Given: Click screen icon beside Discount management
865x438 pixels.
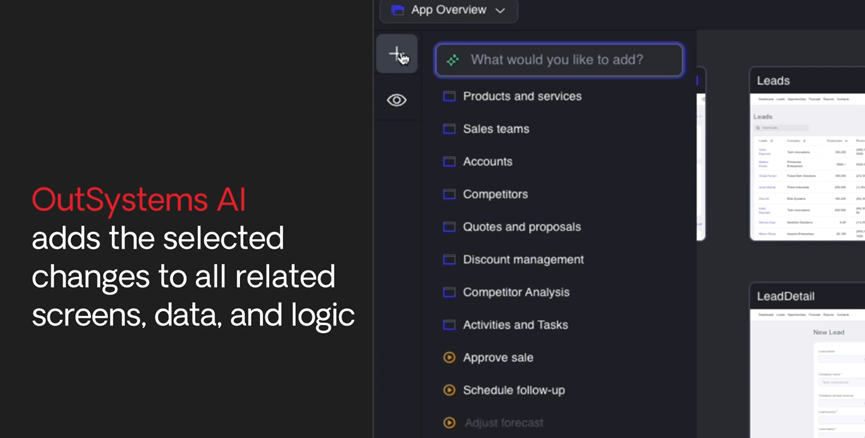Looking at the screenshot, I should click(x=449, y=259).
